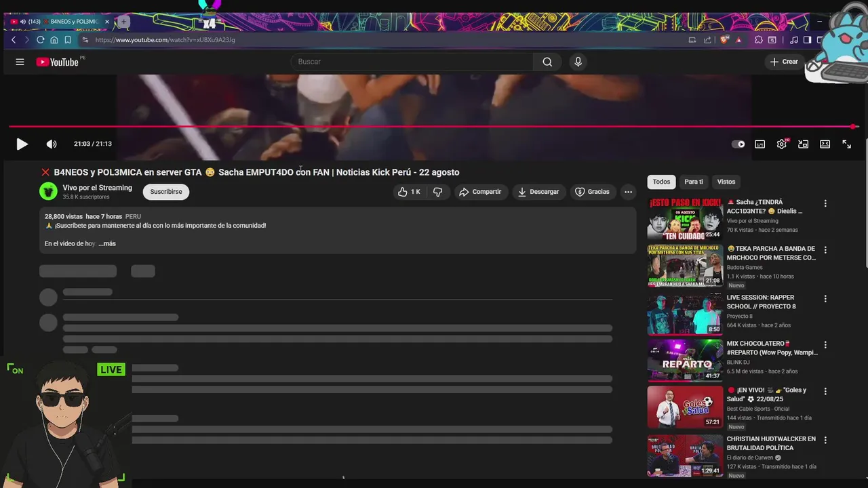Open Brave Rewards triangle icon

click(x=738, y=40)
